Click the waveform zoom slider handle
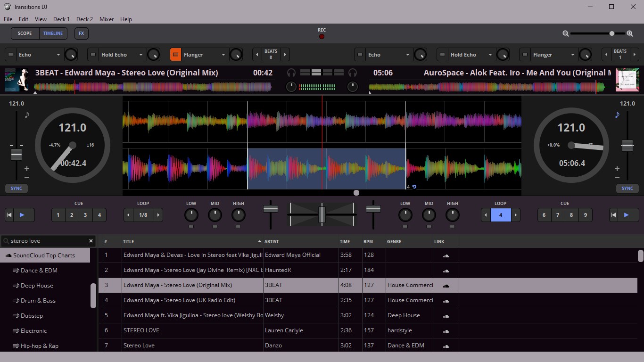 point(611,33)
